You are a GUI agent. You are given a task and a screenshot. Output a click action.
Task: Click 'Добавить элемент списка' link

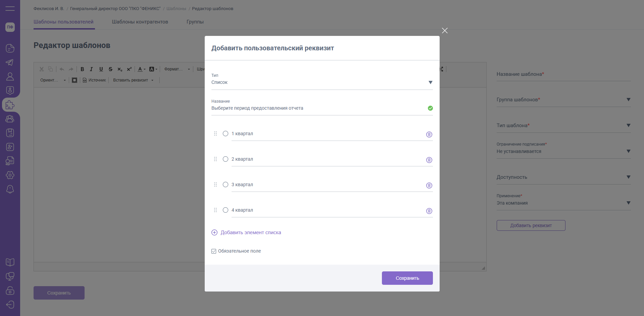(250, 232)
